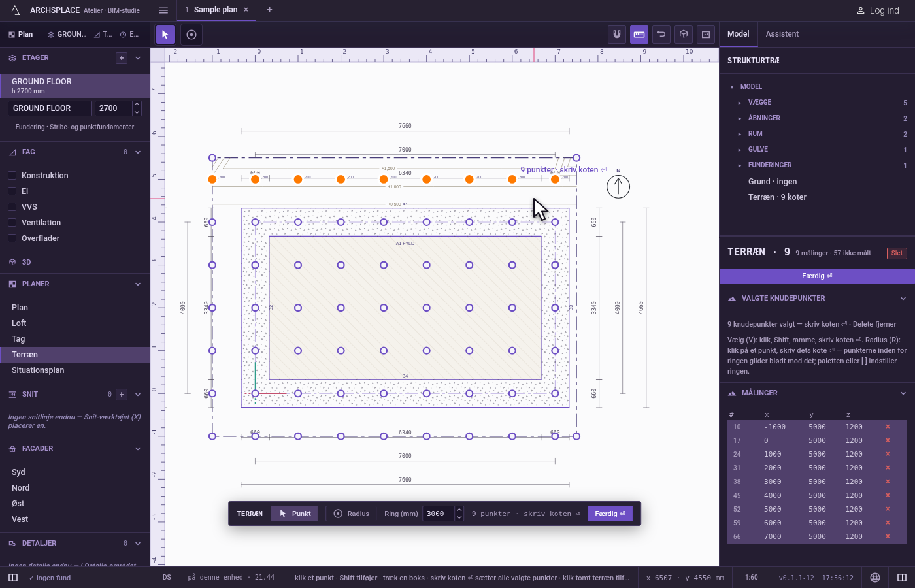Select the arrow pointer tool in toolbar
Image resolution: width=915 pixels, height=588 pixels.
coord(165,35)
